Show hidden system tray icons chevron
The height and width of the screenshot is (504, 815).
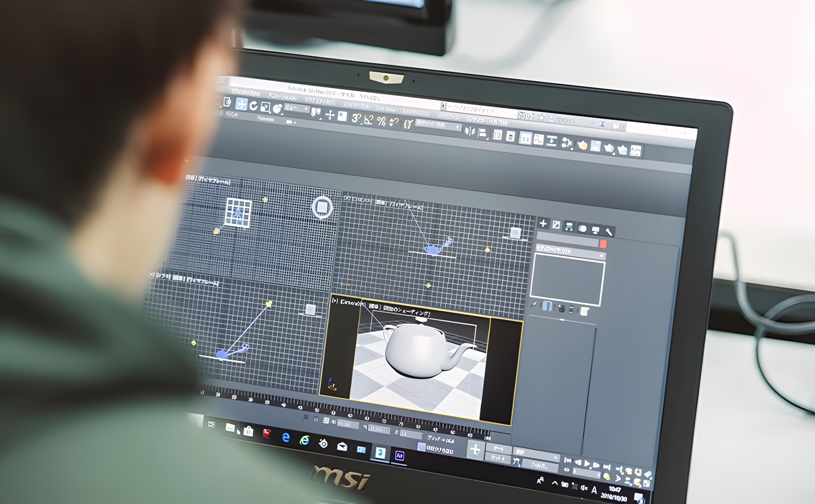point(555,483)
